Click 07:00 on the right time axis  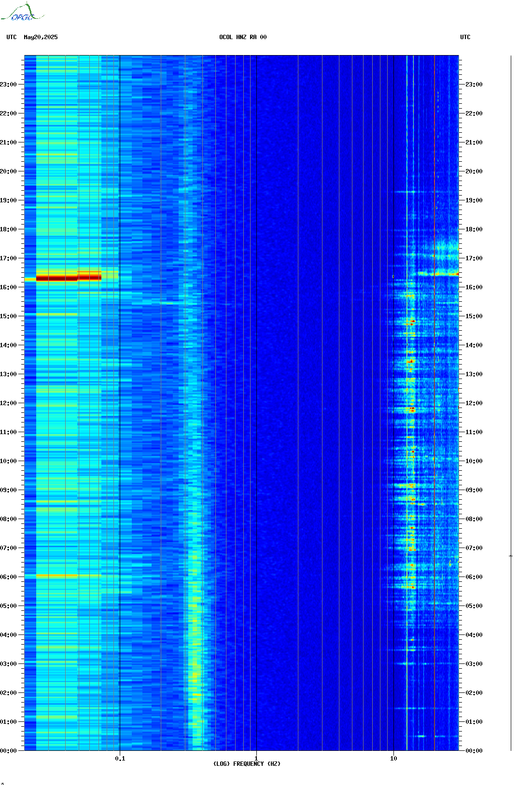coord(474,548)
